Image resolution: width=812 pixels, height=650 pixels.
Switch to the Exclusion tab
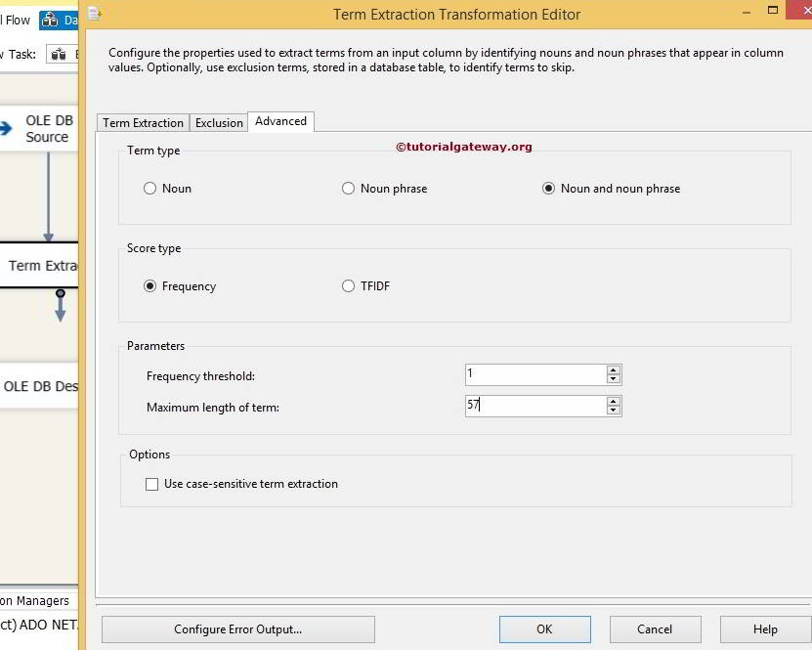pyautogui.click(x=218, y=122)
